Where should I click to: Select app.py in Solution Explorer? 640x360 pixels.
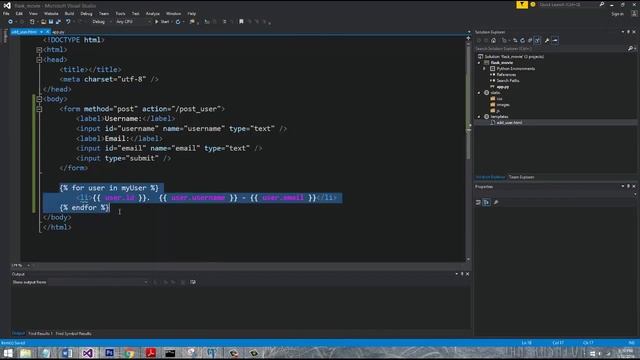[503, 87]
